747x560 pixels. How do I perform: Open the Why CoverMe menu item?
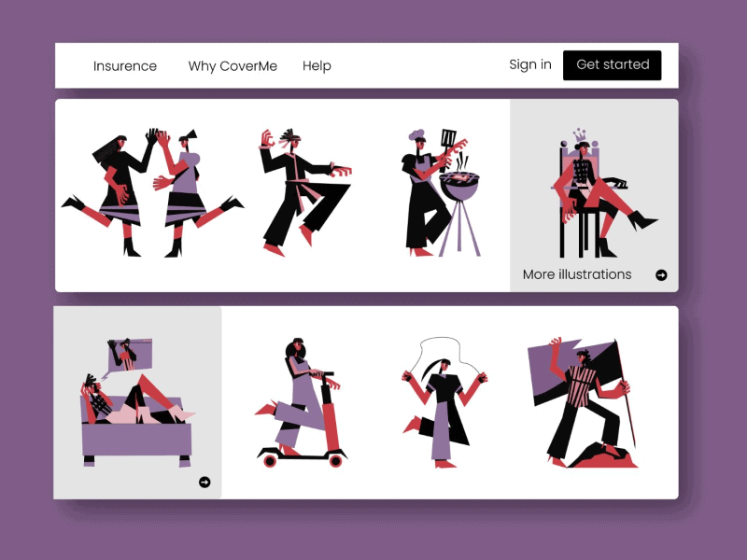point(233,65)
